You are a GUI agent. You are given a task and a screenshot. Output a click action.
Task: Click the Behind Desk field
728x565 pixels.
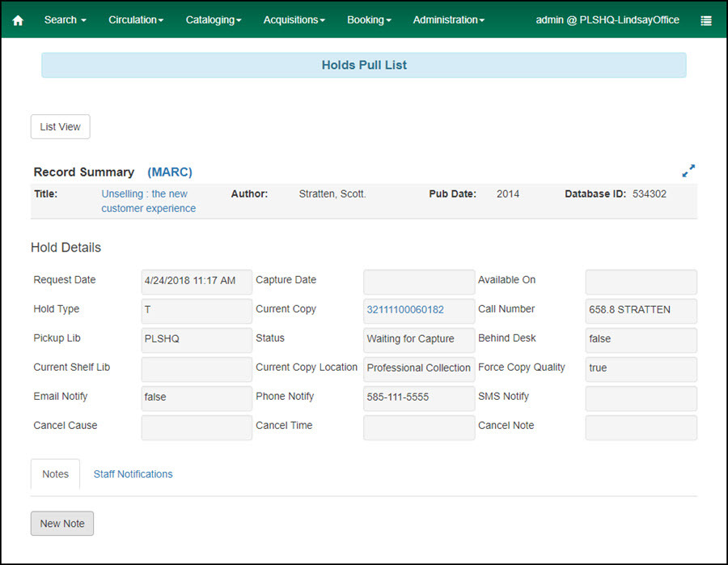[x=641, y=340]
